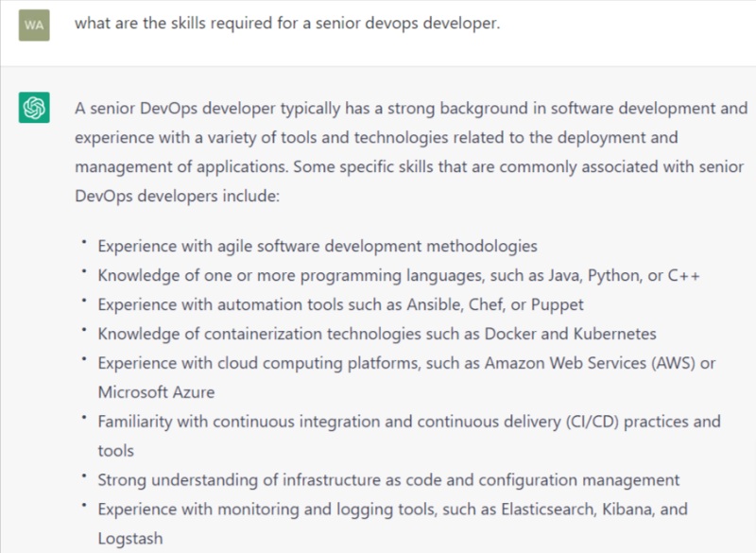
Task: Click the bullet about CI/CD practices
Action: point(409,436)
